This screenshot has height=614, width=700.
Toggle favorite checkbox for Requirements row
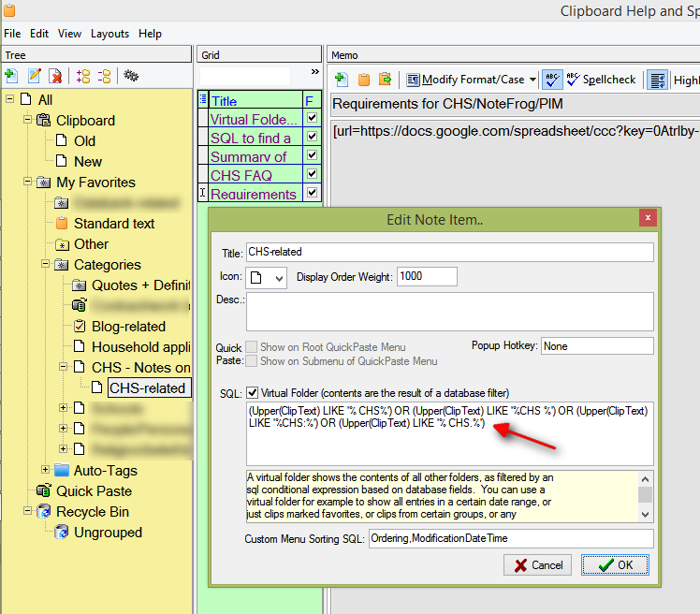pos(312,192)
